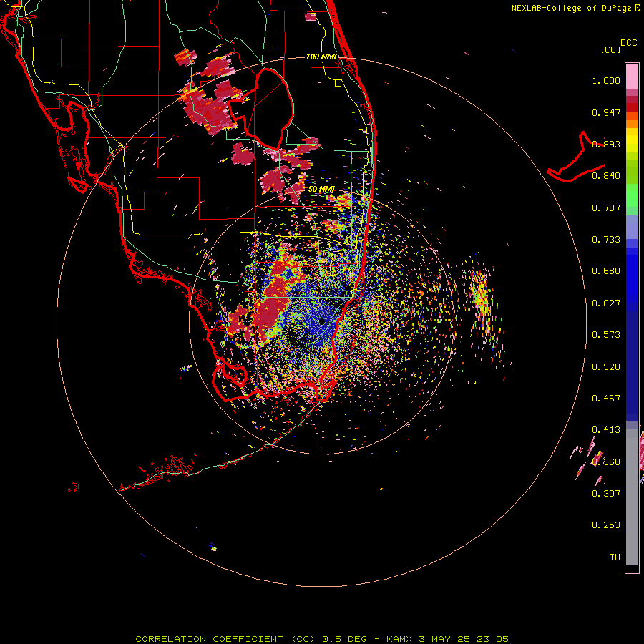Screen dimensions: 644x644
Task: Click the TH threshold label
Action: [x=615, y=557]
